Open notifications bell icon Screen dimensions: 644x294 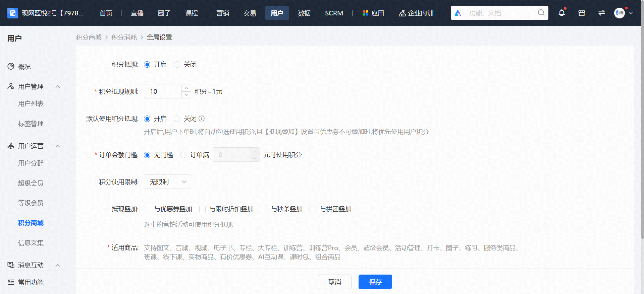pyautogui.click(x=562, y=13)
